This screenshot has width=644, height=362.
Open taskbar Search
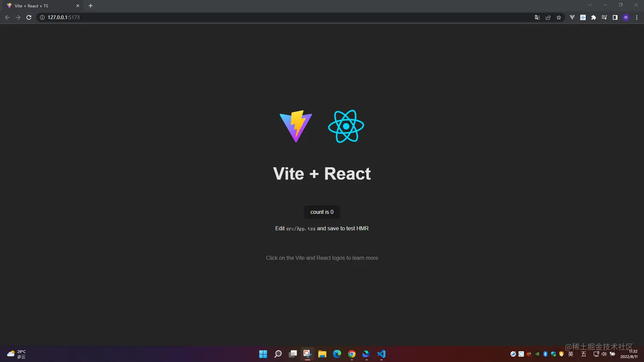(278, 354)
